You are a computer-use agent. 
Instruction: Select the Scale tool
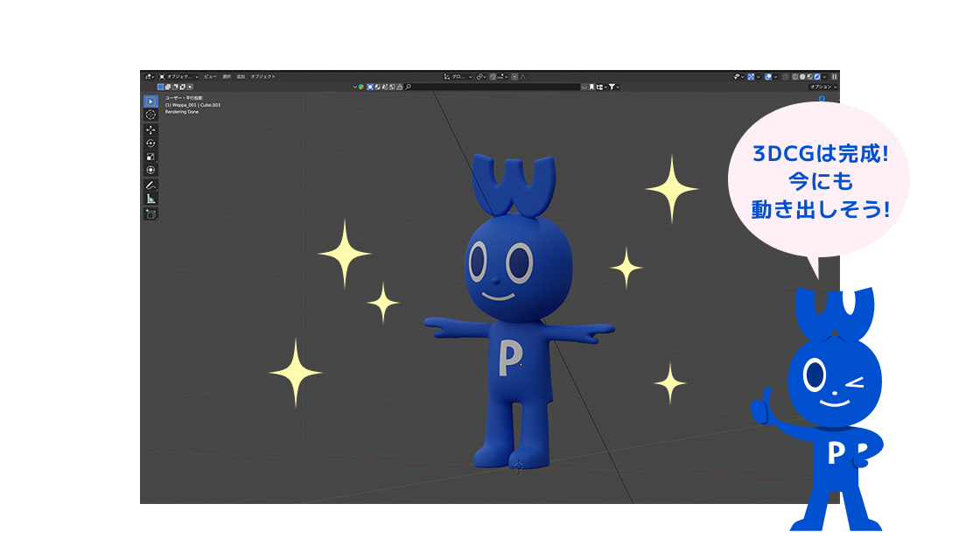pyautogui.click(x=150, y=157)
